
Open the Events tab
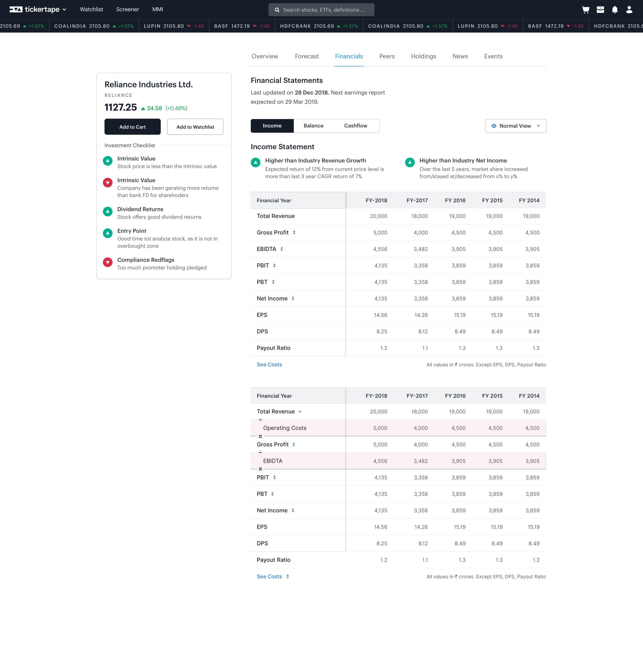pos(493,56)
